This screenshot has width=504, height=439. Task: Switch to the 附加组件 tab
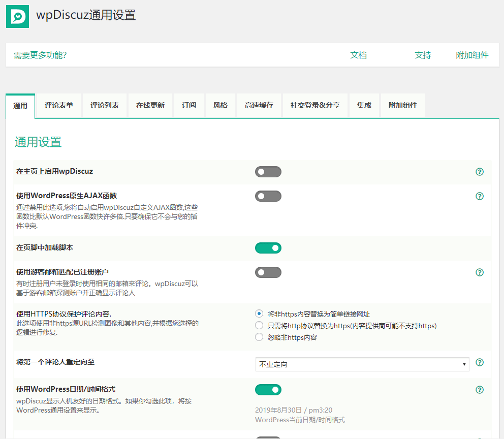[x=402, y=105]
